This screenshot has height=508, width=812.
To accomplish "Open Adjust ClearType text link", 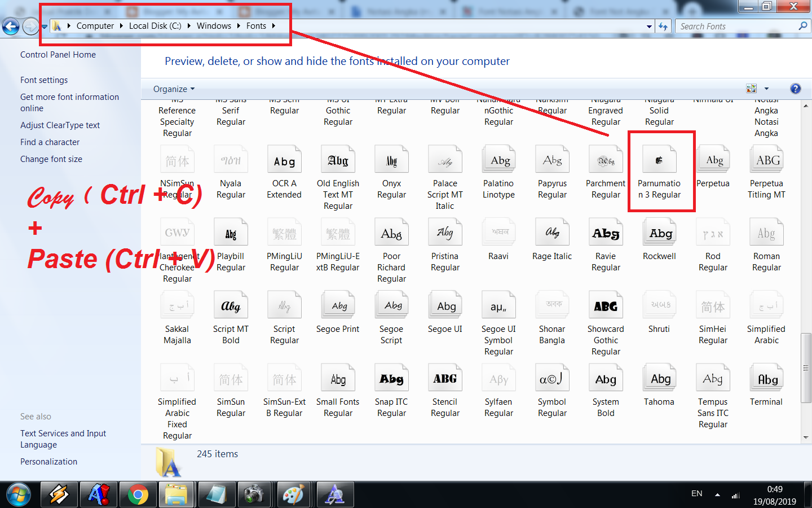I will [60, 125].
